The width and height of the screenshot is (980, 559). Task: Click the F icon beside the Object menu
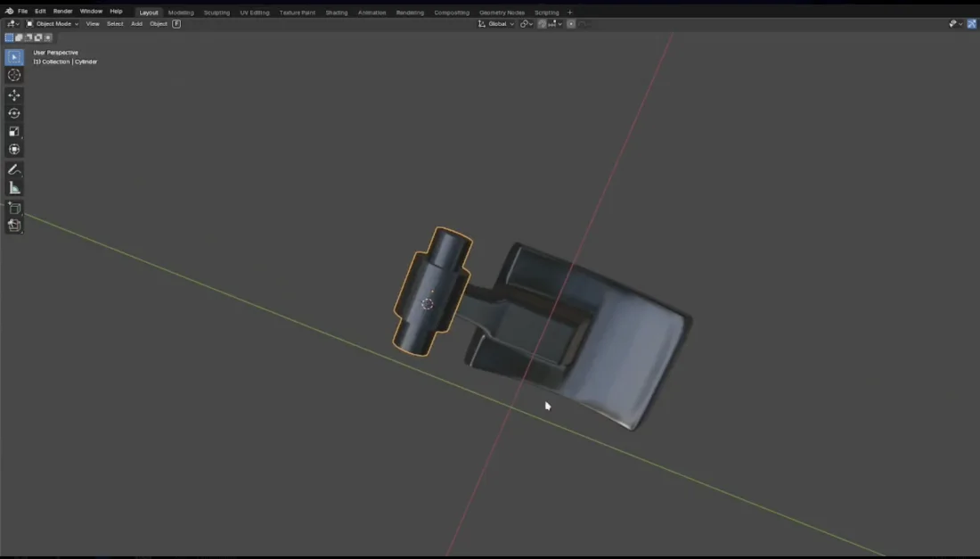176,24
